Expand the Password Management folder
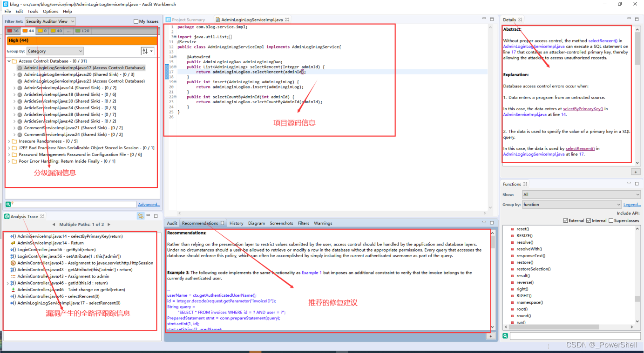Image resolution: width=644 pixels, height=353 pixels. point(9,155)
